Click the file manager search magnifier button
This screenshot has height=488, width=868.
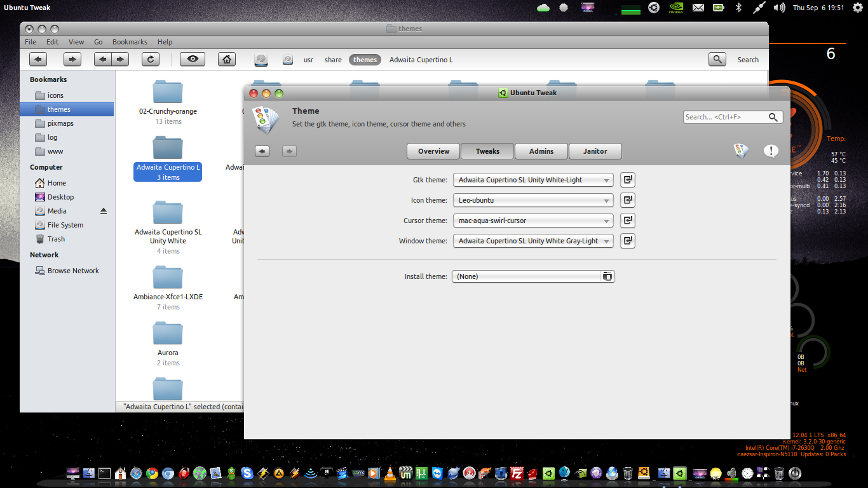tap(717, 60)
